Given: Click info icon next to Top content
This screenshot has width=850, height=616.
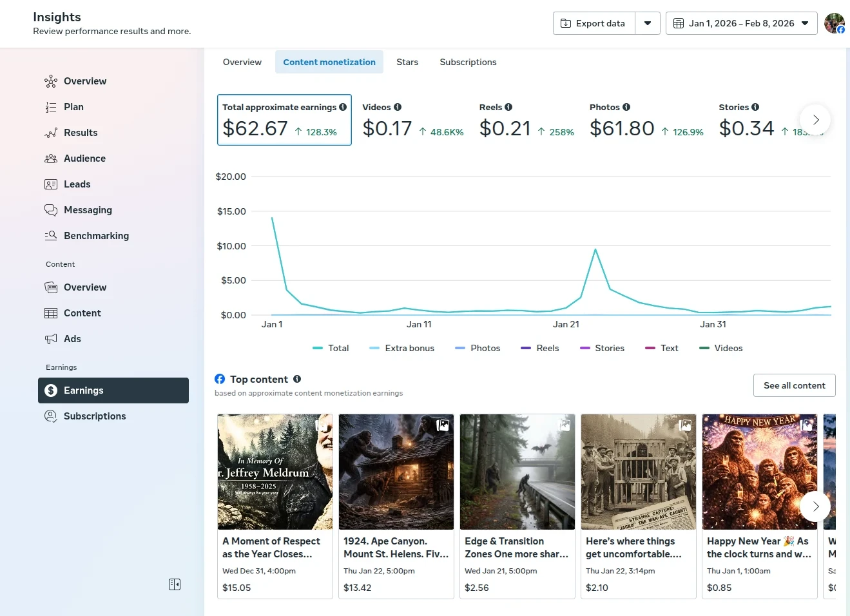Looking at the screenshot, I should pyautogui.click(x=297, y=379).
